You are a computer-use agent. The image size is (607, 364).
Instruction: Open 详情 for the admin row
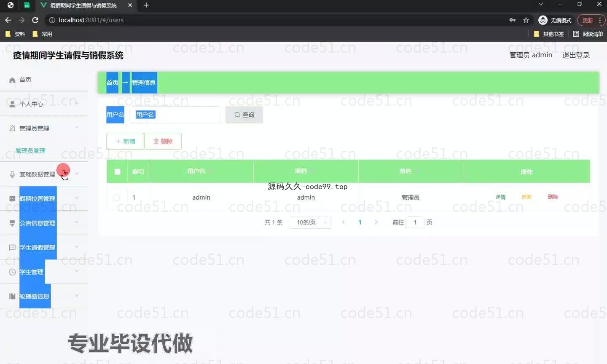point(500,197)
